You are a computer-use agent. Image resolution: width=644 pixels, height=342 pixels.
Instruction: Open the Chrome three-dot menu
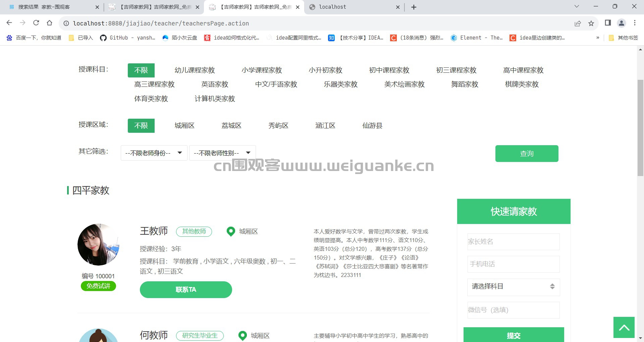(x=635, y=23)
